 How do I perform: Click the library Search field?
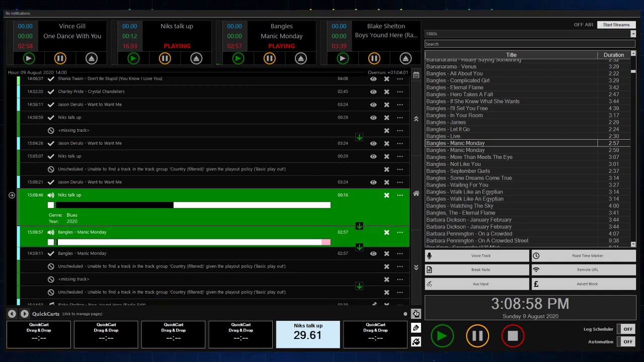click(x=530, y=44)
